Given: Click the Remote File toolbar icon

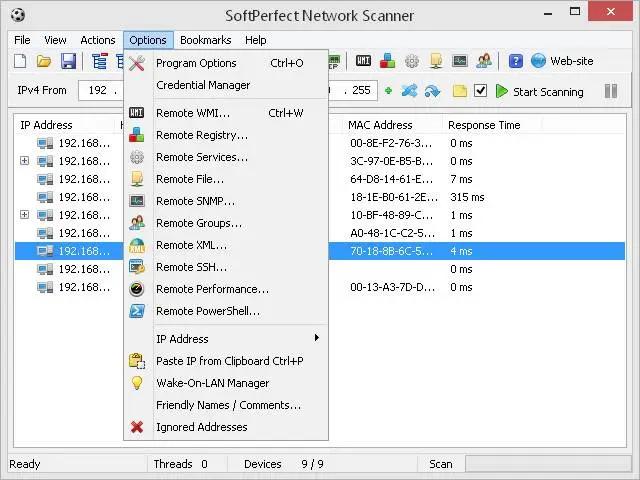Looking at the screenshot, I should [436, 61].
